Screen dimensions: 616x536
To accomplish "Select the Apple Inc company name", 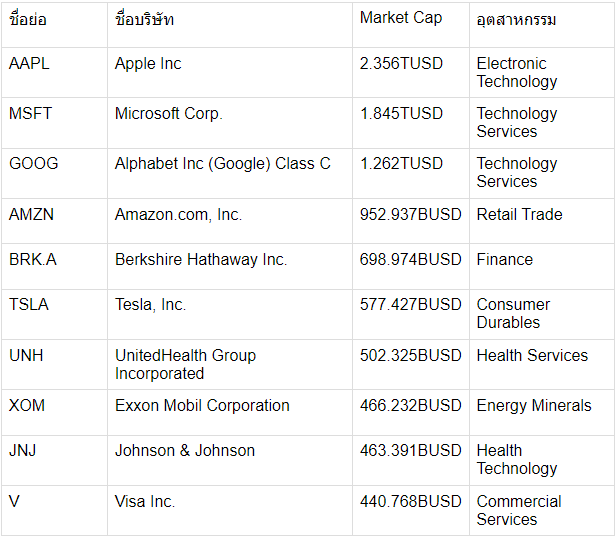I will click(148, 64).
